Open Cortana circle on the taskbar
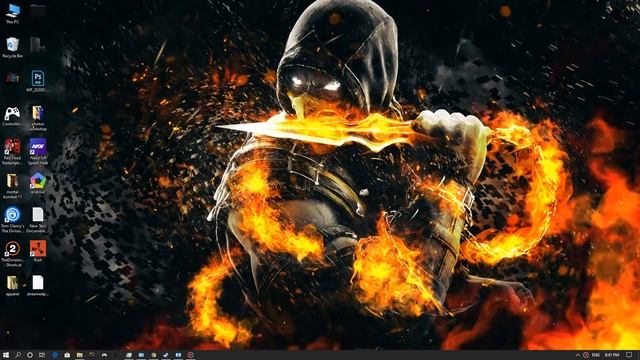Screen dimensions: 640x360 point(30,355)
